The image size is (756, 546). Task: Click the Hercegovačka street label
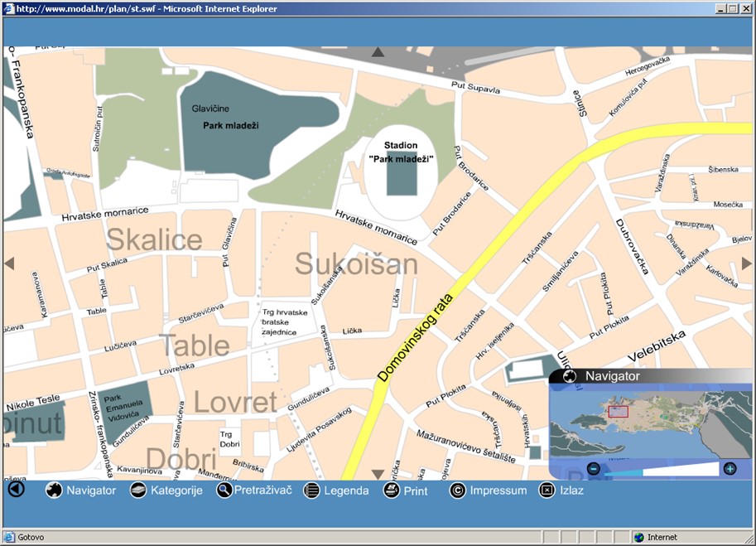(x=648, y=66)
